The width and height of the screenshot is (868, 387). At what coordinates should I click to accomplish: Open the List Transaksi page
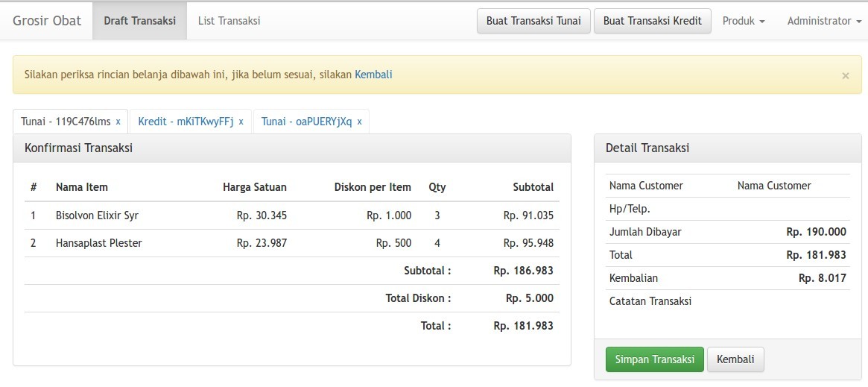(x=229, y=21)
